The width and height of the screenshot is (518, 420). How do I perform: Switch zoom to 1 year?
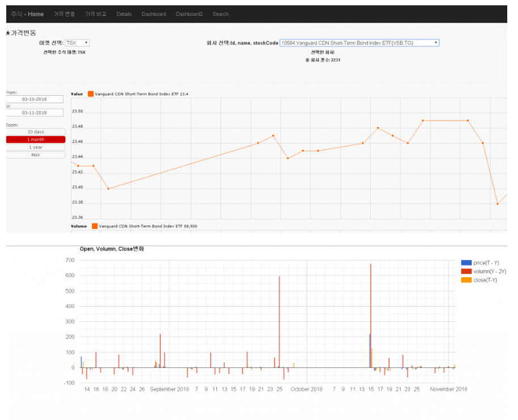[x=36, y=147]
